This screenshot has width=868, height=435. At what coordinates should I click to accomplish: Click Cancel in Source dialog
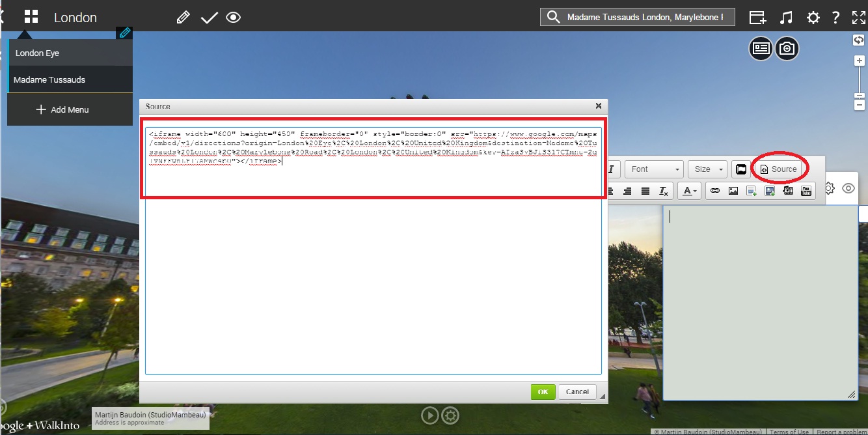[577, 391]
